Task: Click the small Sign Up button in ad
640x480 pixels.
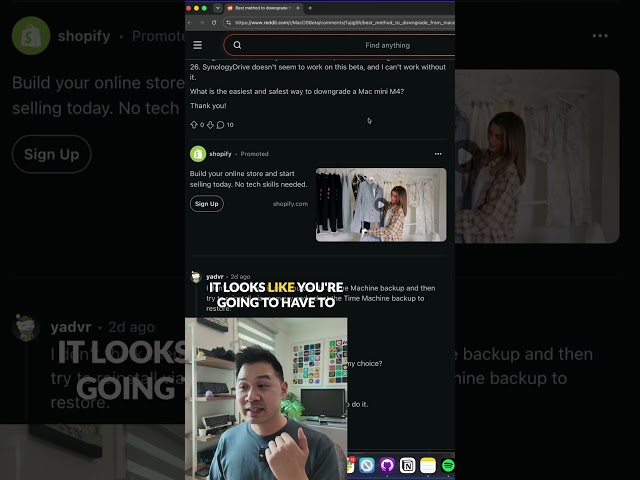Action: tap(207, 204)
